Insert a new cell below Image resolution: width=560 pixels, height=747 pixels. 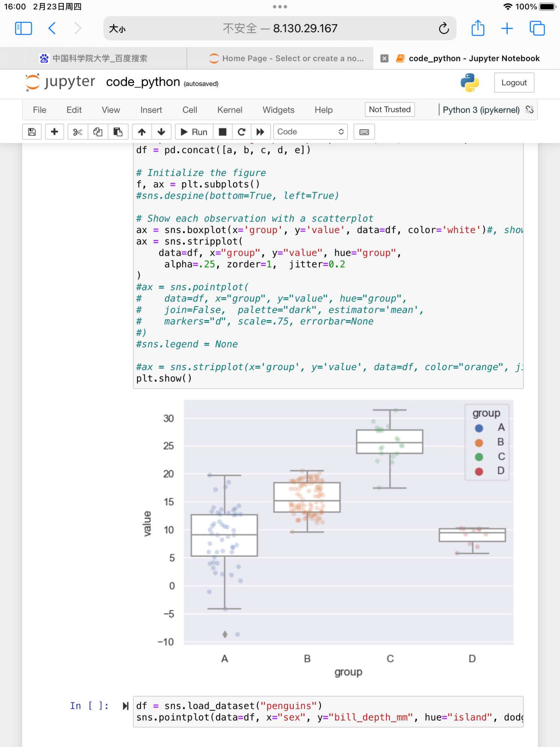pos(55,132)
